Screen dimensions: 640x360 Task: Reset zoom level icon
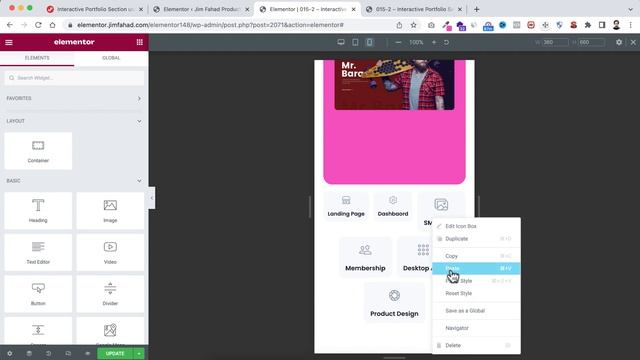pos(447,42)
